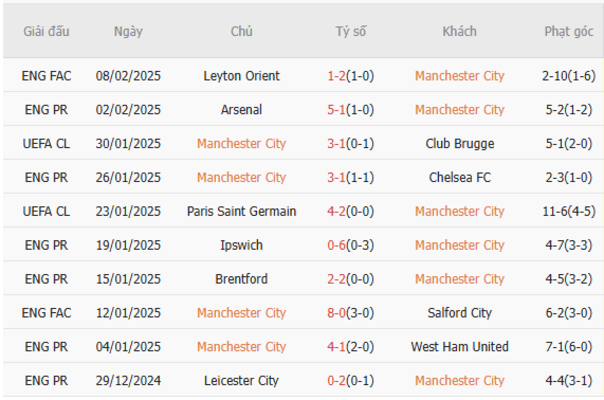
Task: Select the Tỷ số column header
Action: point(350,32)
